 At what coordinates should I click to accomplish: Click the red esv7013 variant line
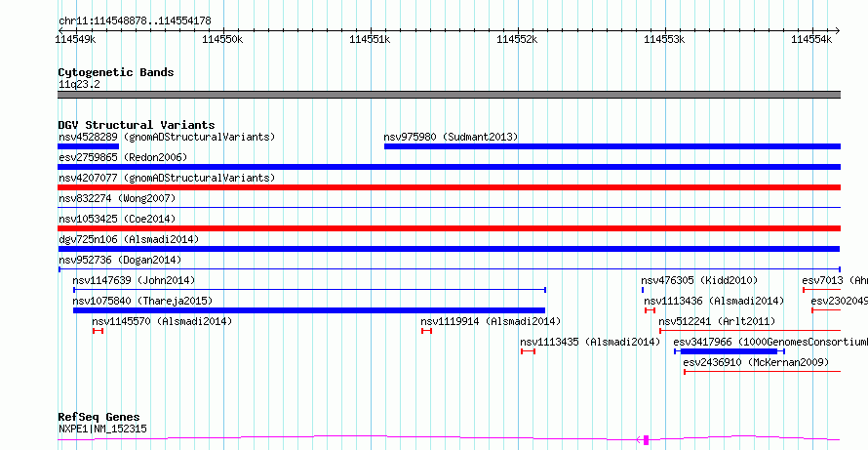click(x=822, y=290)
